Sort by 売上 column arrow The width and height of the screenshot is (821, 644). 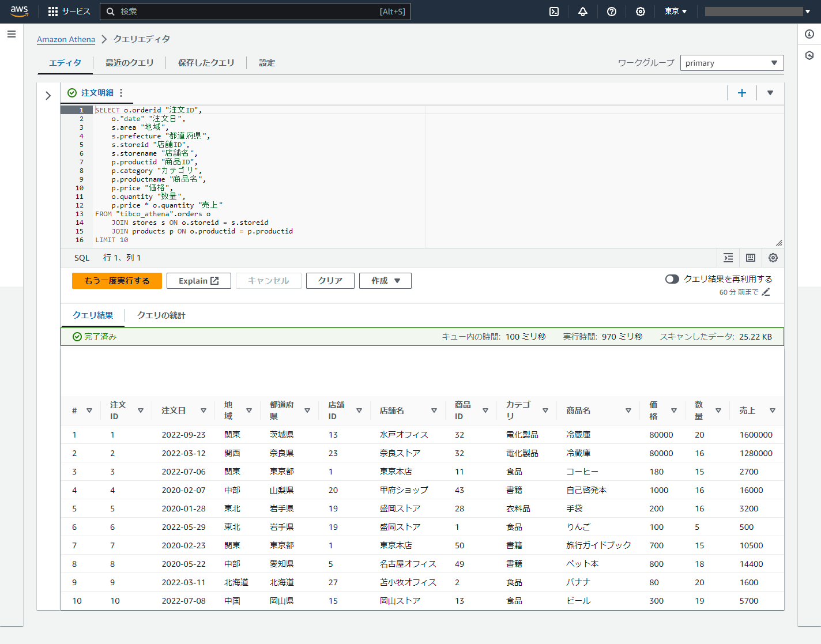point(773,410)
